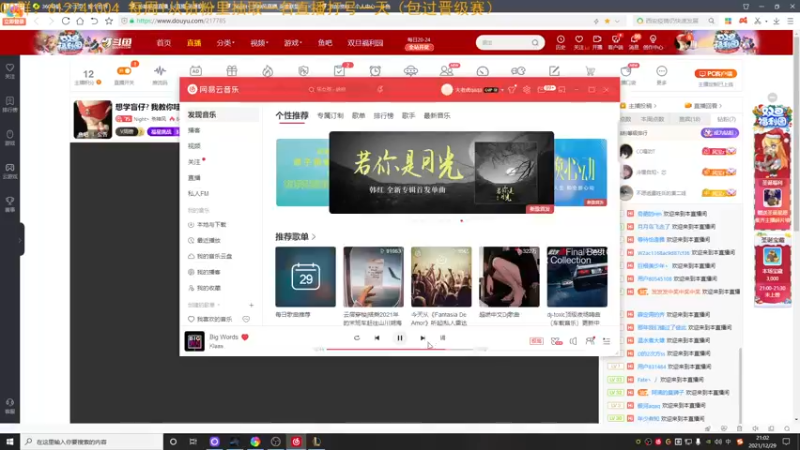The width and height of the screenshot is (800, 450).
Task: Switch to the 专属定制 tab
Action: tap(330, 116)
